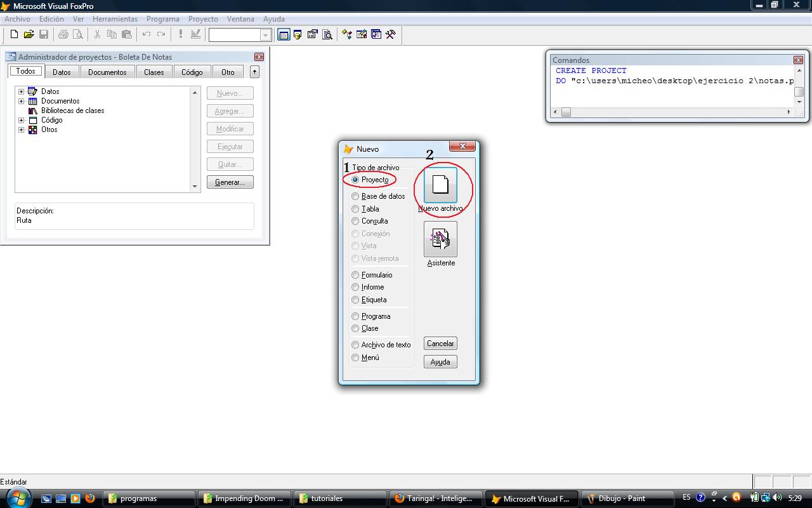Click the Run exclamation toolbar icon
This screenshot has width=812, height=508.
181,34
